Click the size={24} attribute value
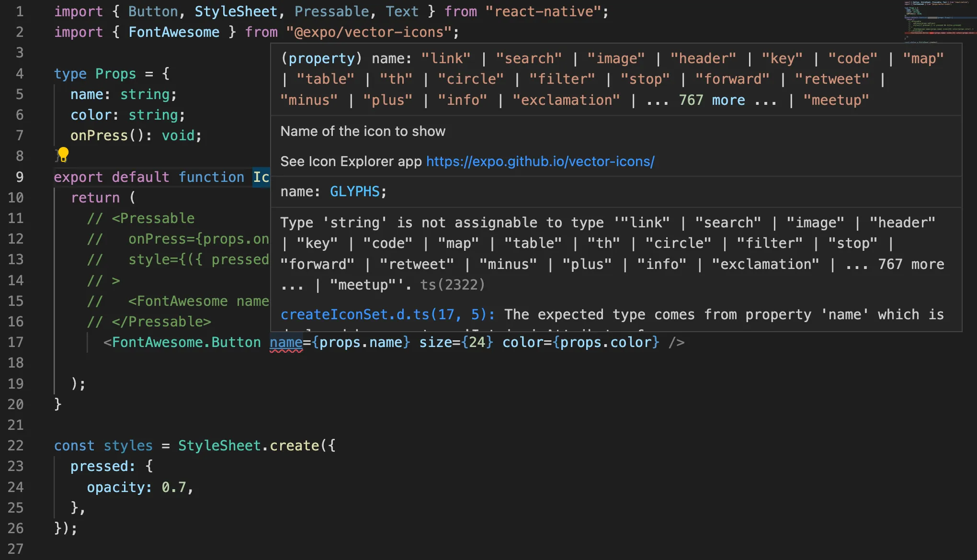977x560 pixels. 477,342
